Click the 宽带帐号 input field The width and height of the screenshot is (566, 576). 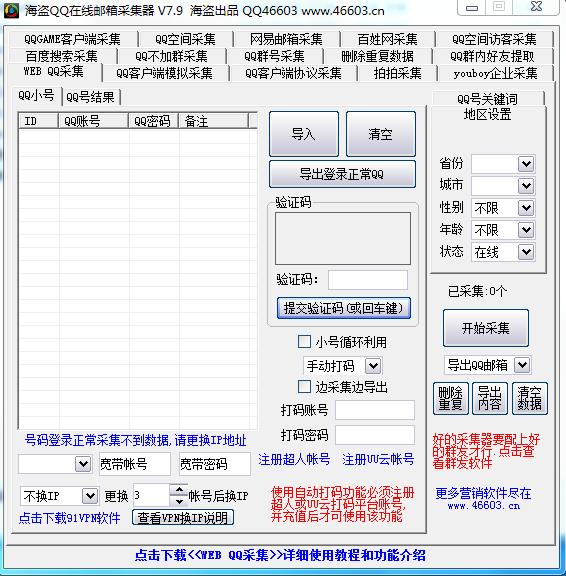tap(135, 464)
